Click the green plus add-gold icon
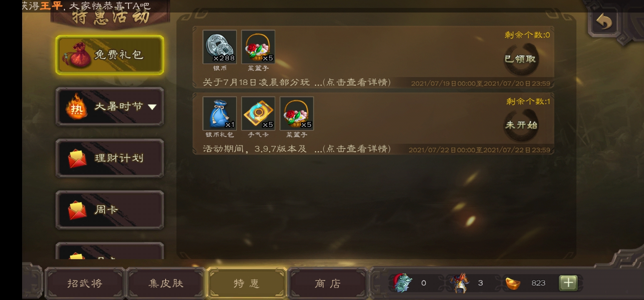 (568, 283)
